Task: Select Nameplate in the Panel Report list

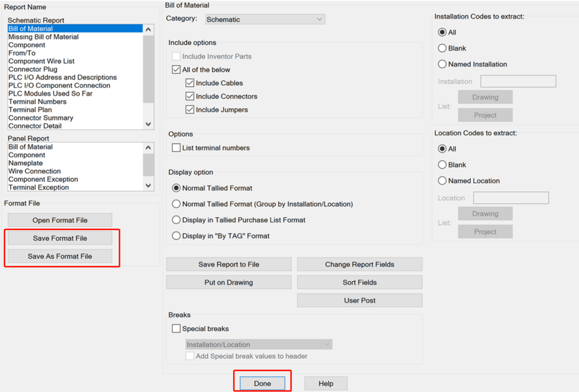Action: coord(25,163)
